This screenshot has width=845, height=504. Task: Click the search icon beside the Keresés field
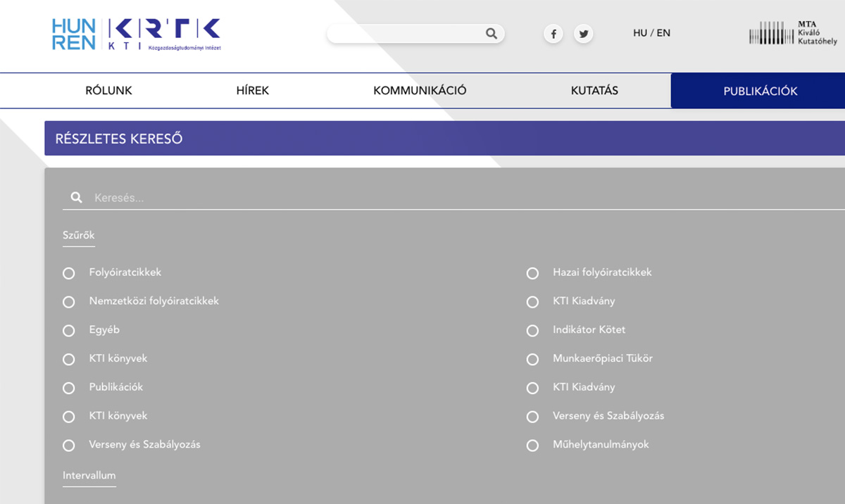(76, 198)
